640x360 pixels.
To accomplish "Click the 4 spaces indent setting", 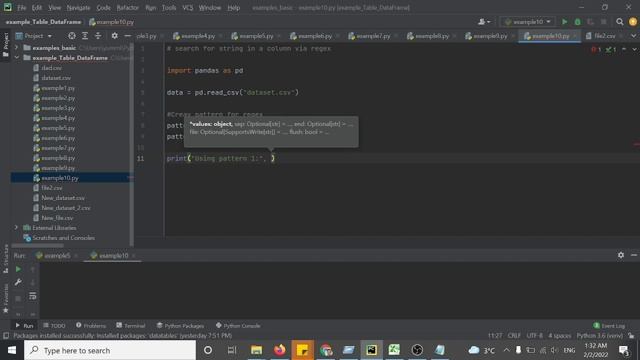I will tap(560, 336).
